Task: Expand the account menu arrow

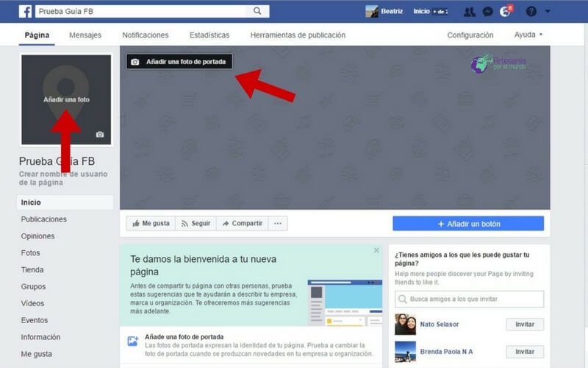Action: (x=548, y=12)
